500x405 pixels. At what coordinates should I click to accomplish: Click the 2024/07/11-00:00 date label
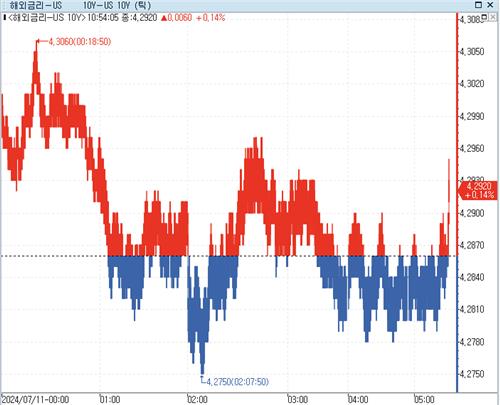click(x=36, y=399)
